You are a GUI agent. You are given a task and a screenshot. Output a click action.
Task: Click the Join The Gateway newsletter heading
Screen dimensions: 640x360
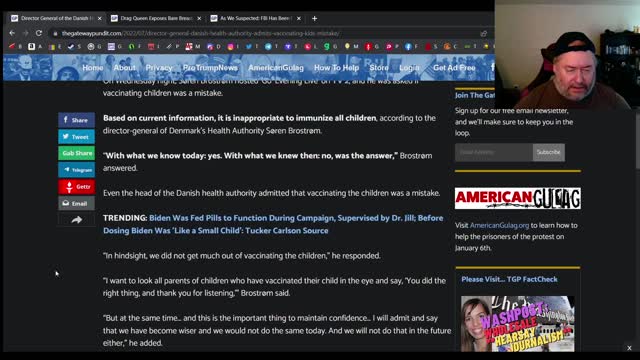click(x=475, y=95)
